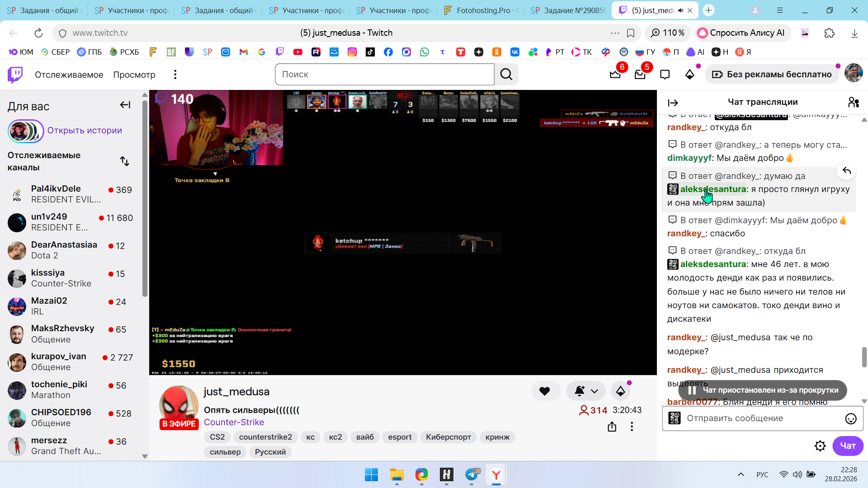Image resolution: width=868 pixels, height=488 pixels.
Task: Collapse the stream chat panel
Action: click(x=673, y=103)
